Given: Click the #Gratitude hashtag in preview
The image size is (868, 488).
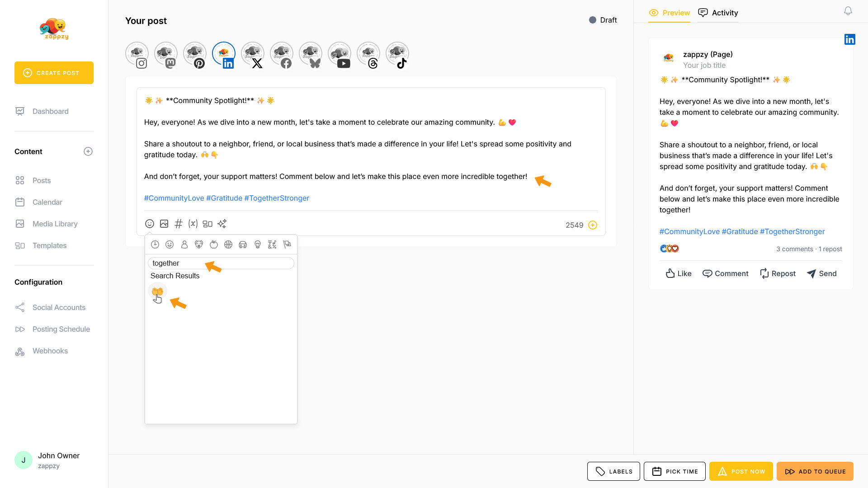Looking at the screenshot, I should (740, 231).
